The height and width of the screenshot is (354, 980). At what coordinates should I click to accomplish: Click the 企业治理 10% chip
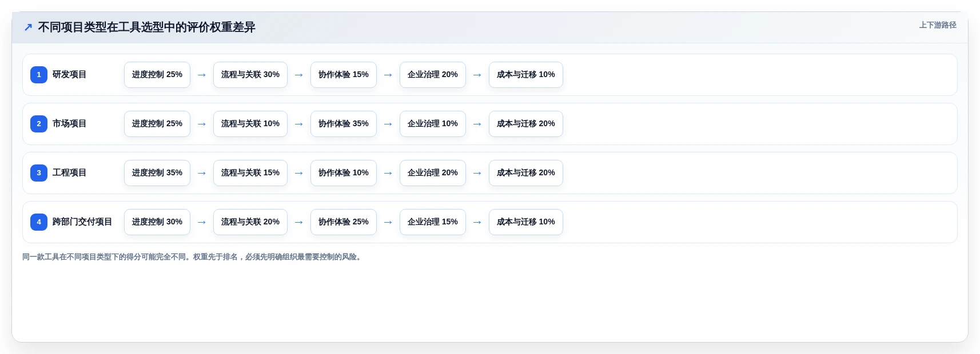(x=433, y=124)
